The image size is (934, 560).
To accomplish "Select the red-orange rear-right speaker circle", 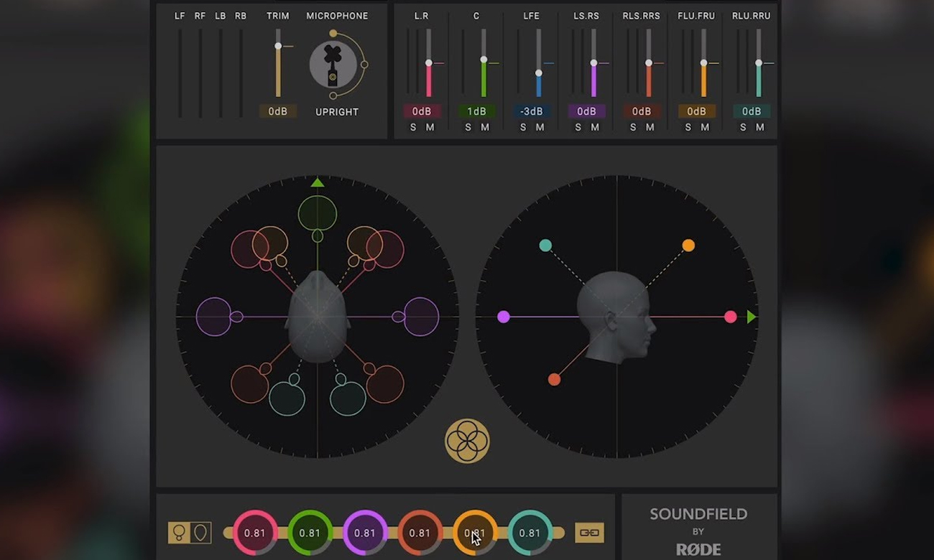I will point(385,384).
